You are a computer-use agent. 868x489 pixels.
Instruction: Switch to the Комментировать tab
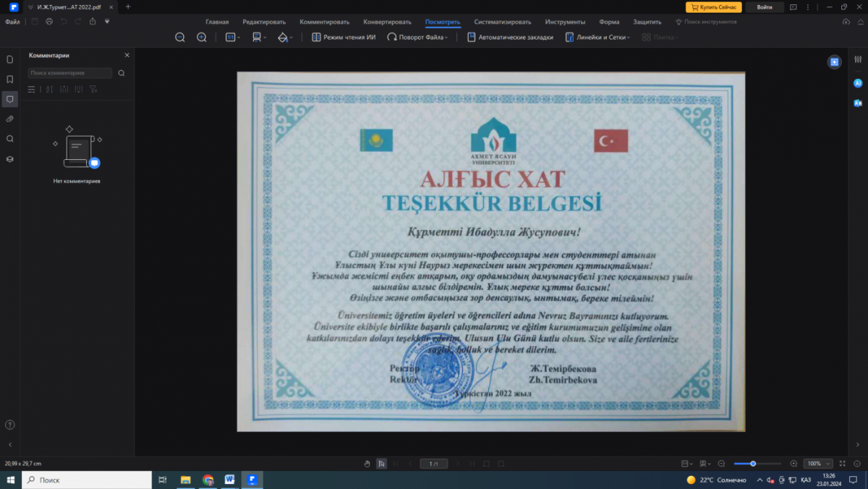pos(324,22)
